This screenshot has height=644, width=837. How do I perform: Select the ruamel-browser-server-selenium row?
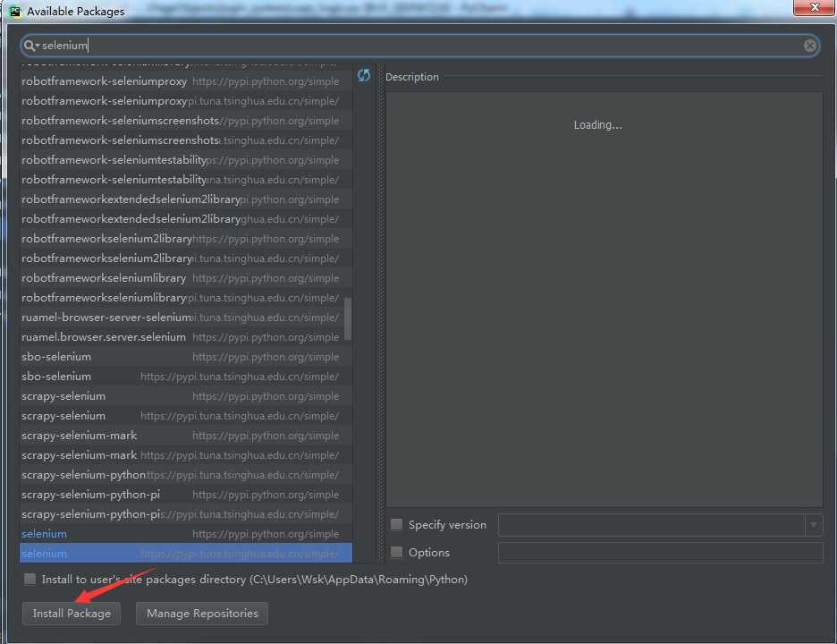(186, 318)
